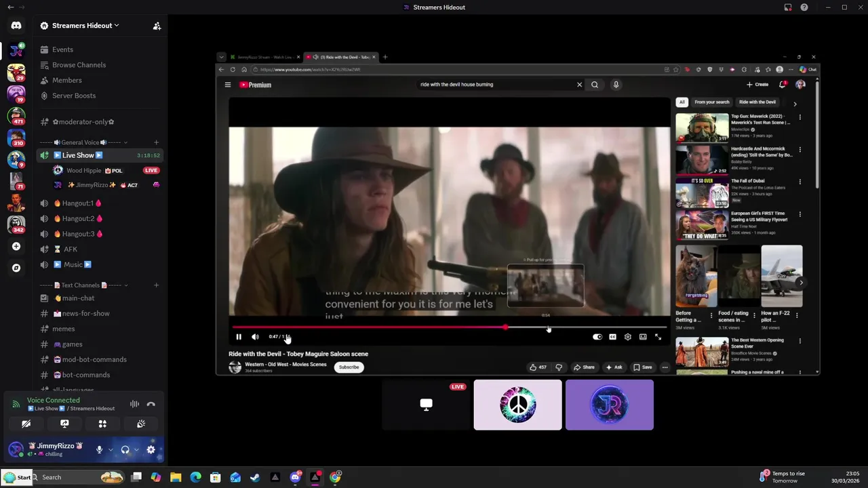Click YouTube hamburger menu in the stream

tap(228, 85)
